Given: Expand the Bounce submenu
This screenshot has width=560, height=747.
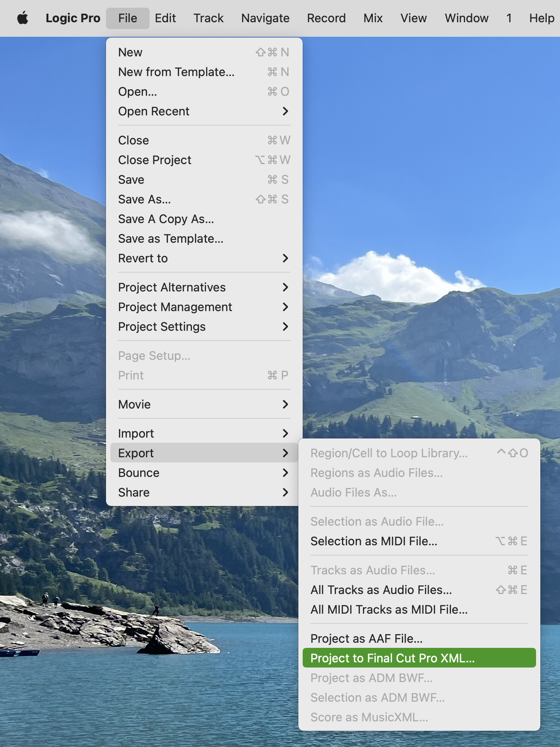Looking at the screenshot, I should point(204,473).
